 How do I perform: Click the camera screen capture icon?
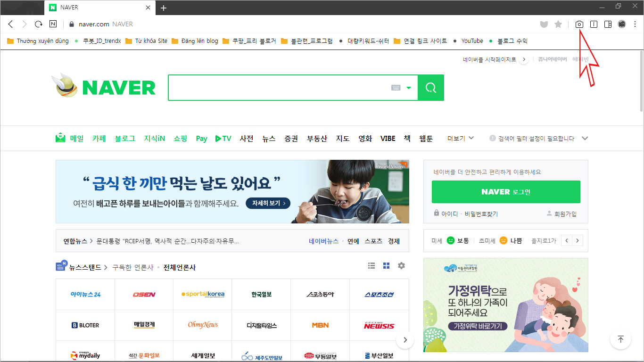(579, 24)
